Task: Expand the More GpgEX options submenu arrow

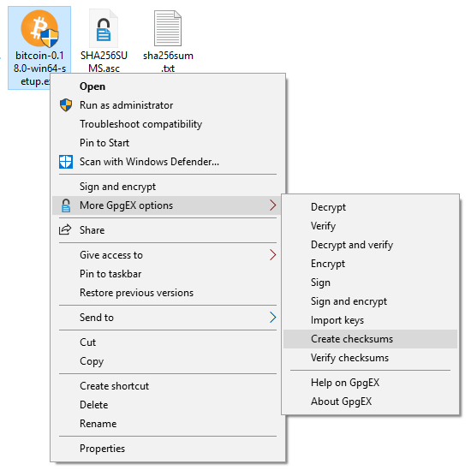Action: pyautogui.click(x=272, y=205)
